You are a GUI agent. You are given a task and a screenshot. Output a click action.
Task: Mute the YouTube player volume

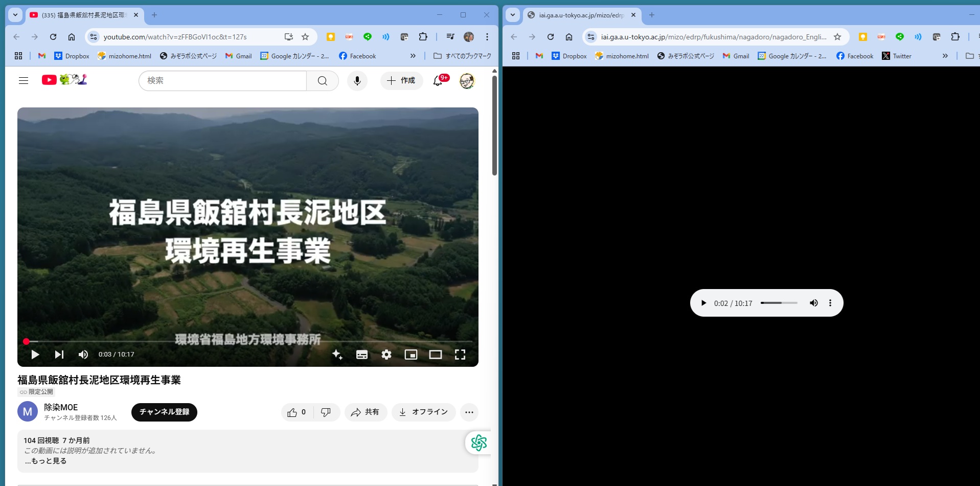coord(83,355)
